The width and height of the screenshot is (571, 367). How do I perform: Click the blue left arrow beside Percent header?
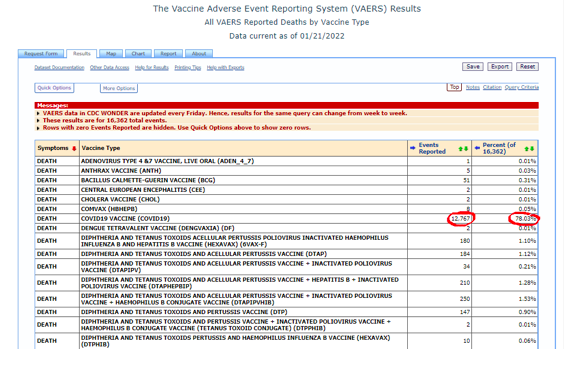point(477,148)
